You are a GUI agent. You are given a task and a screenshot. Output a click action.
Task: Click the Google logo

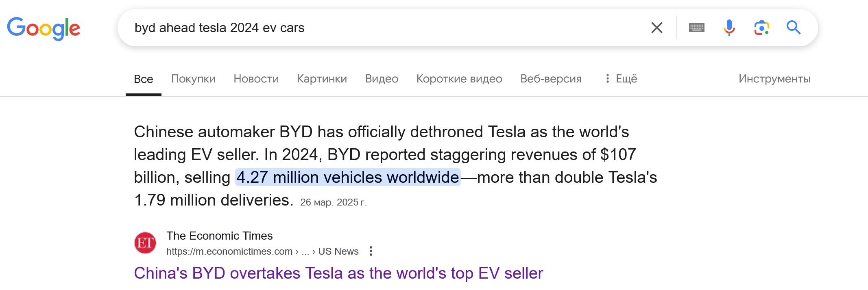[x=44, y=28]
